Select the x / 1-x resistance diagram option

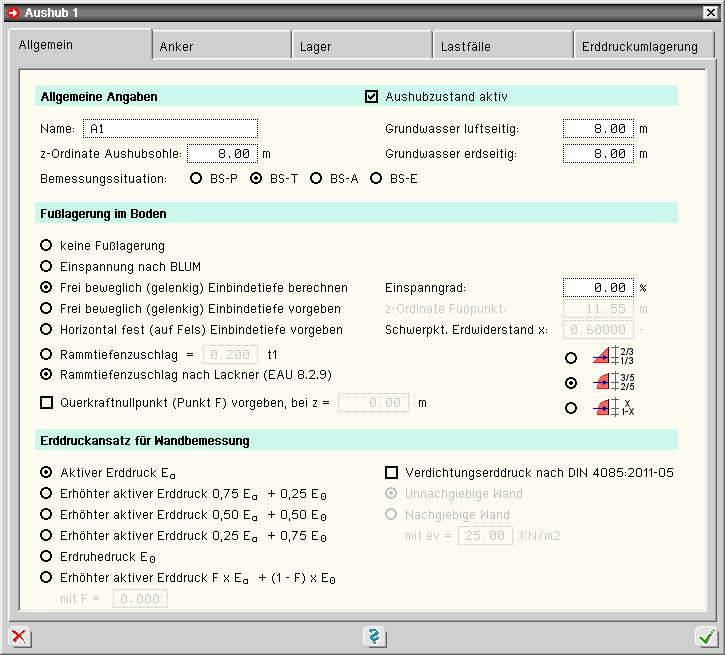tap(571, 407)
